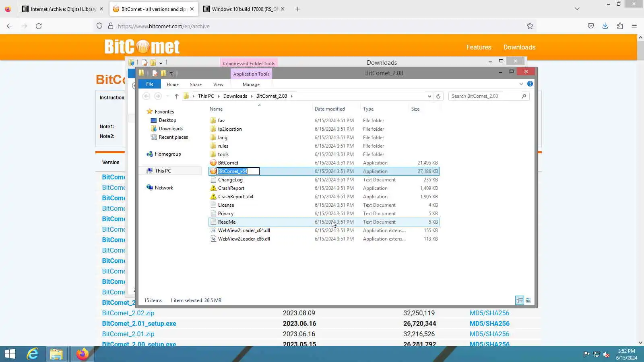Navigate back in BitComet_2.08 Explorer window
644x362 pixels.
point(147,96)
